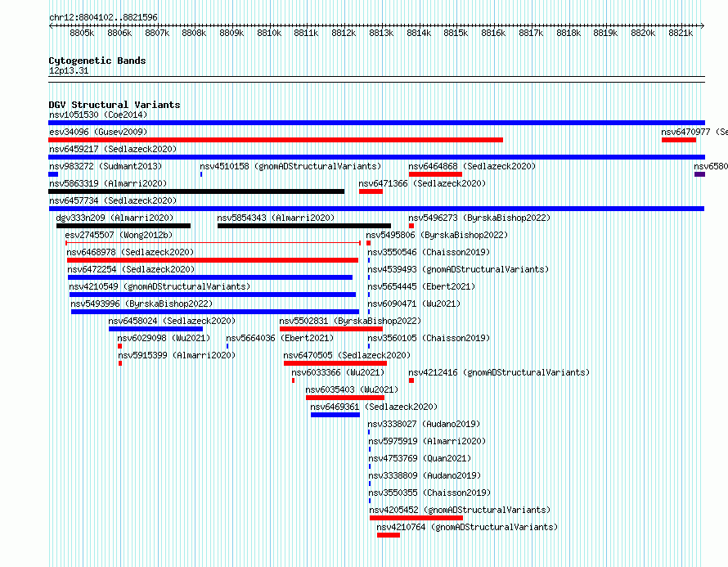This screenshot has height=567, width=728.
Task: Open nsv3338809 (Audano2019) variant
Action: [425, 475]
